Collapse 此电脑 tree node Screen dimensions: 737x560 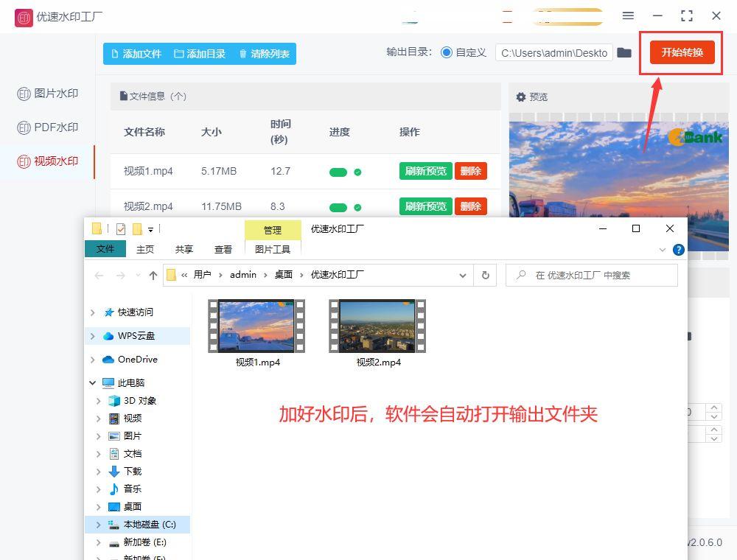coord(93,383)
